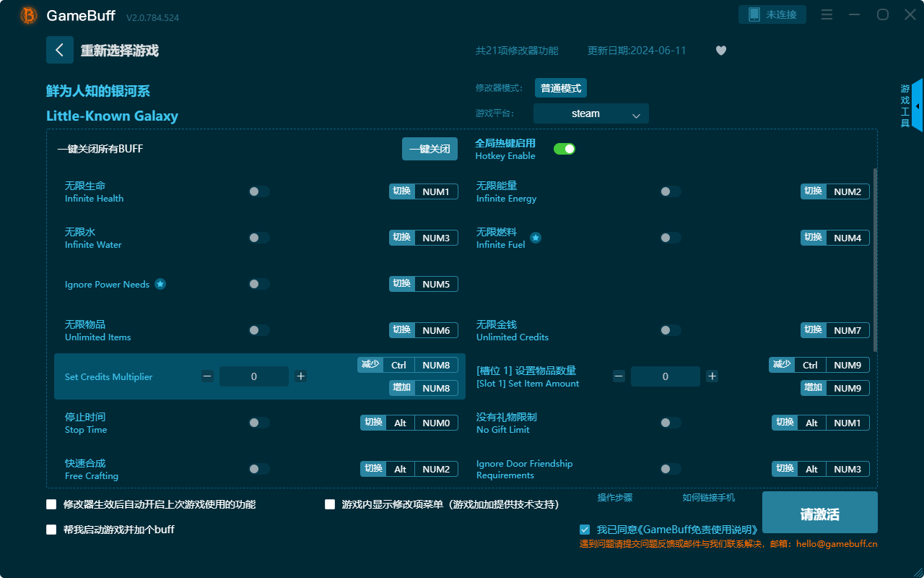Decrease Set Credits Multiplier with minus
This screenshot has width=924, height=578.
pos(207,376)
